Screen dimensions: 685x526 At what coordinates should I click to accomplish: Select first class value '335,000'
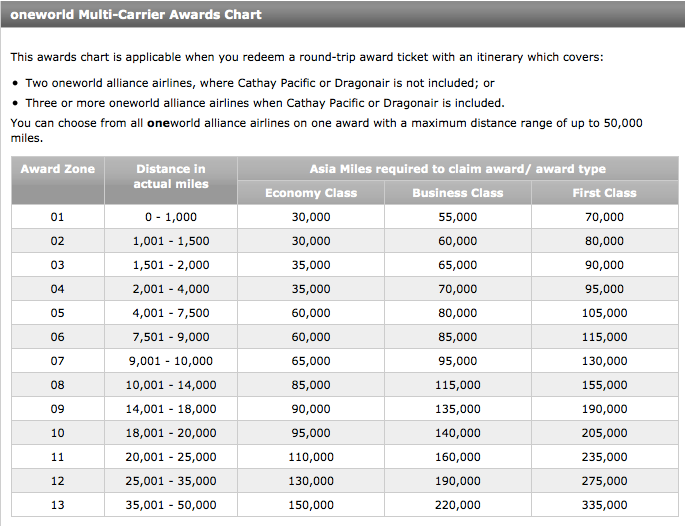point(605,505)
